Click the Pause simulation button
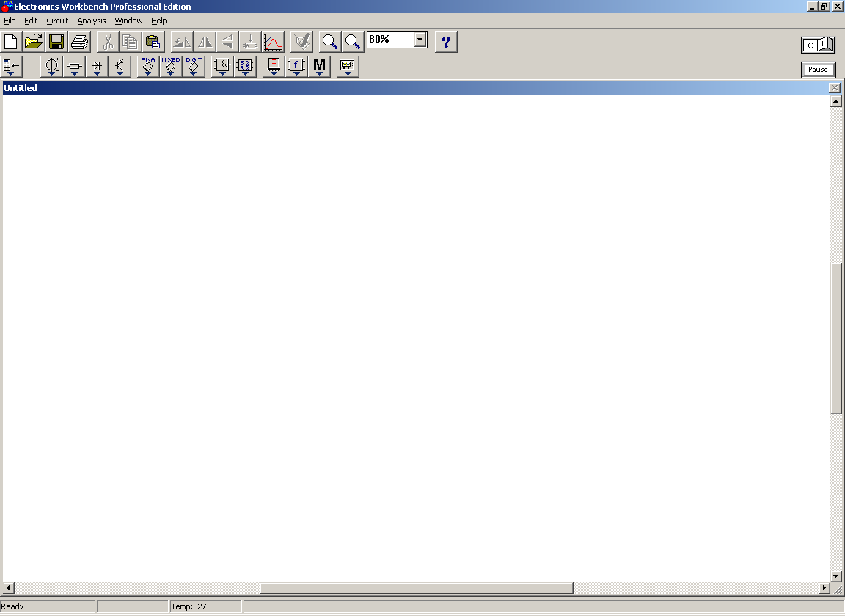Image resolution: width=845 pixels, height=616 pixels. [818, 70]
